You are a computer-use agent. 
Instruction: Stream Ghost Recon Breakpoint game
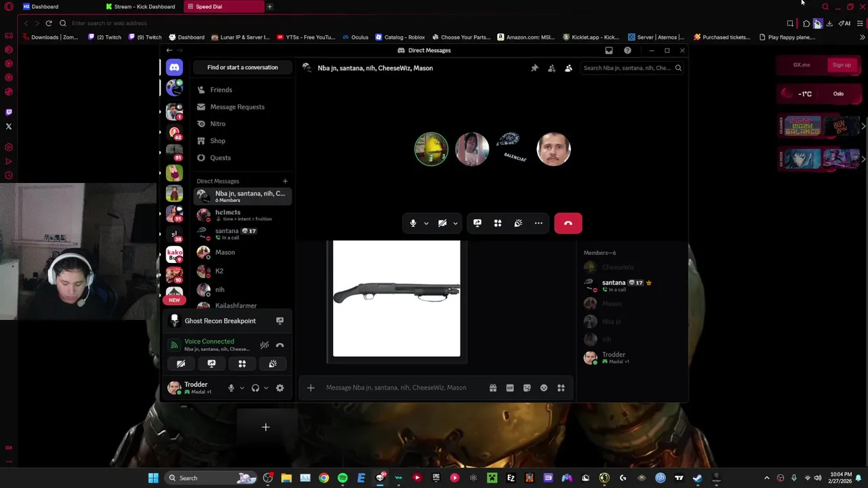(x=279, y=321)
